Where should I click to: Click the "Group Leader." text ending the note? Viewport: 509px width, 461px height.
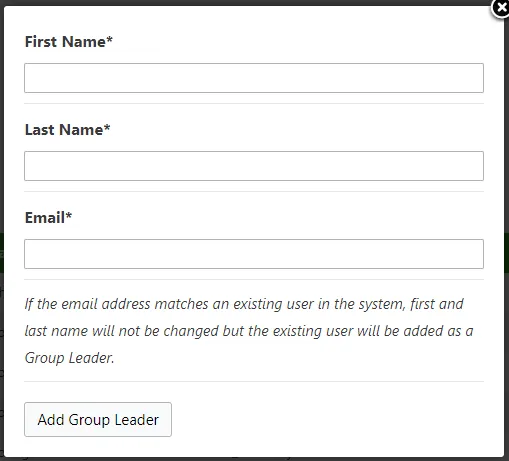click(69, 358)
